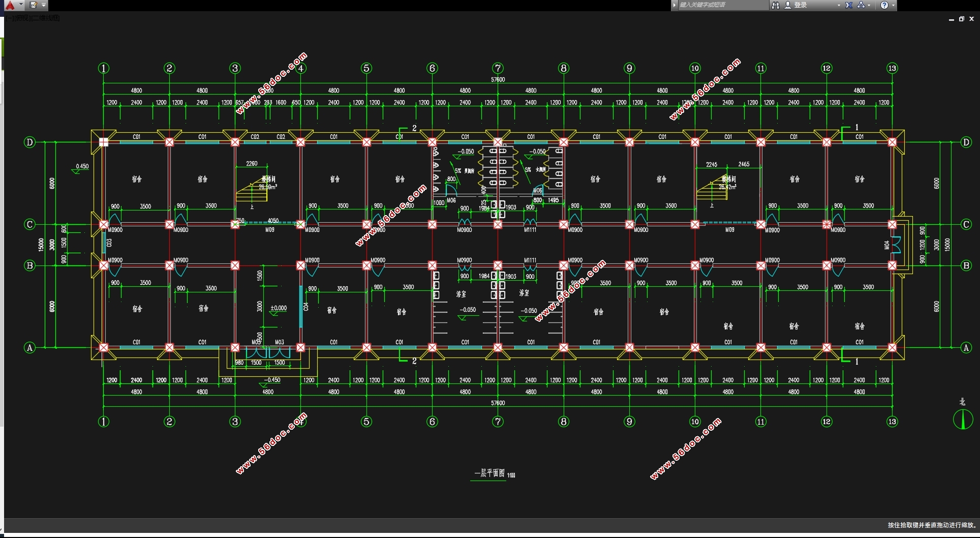This screenshot has height=538, width=980.
Task: Click the Autodesk 360 triangle icon
Action: 861,5
